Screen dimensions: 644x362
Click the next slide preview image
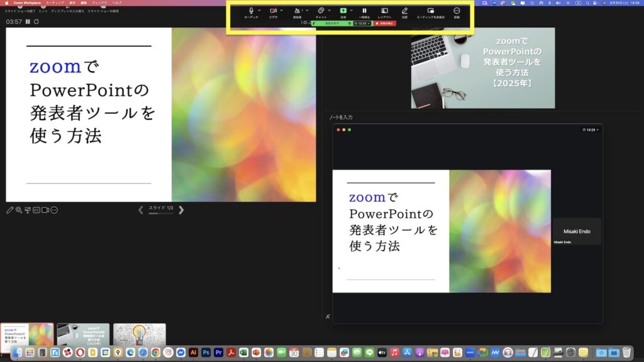483,68
